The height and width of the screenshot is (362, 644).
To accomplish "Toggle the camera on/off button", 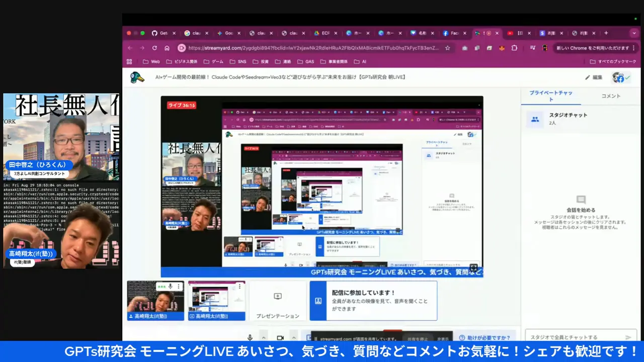I will [280, 338].
